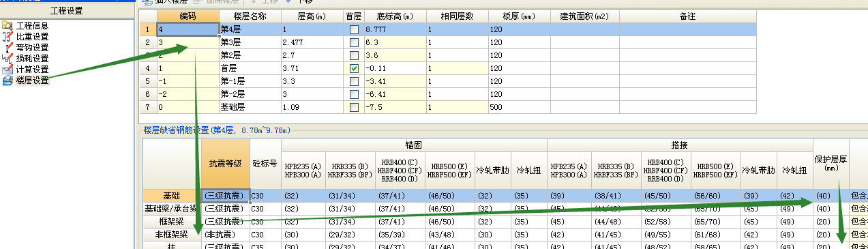Click the (非抗震) seismic grade cell
This screenshot has width=868, height=249.
click(x=225, y=235)
